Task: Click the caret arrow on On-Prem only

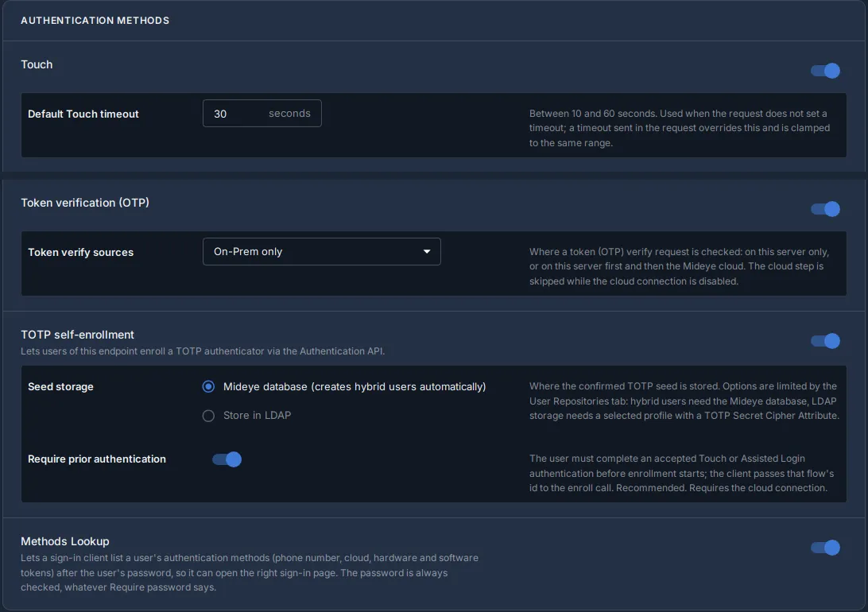Action: (427, 252)
